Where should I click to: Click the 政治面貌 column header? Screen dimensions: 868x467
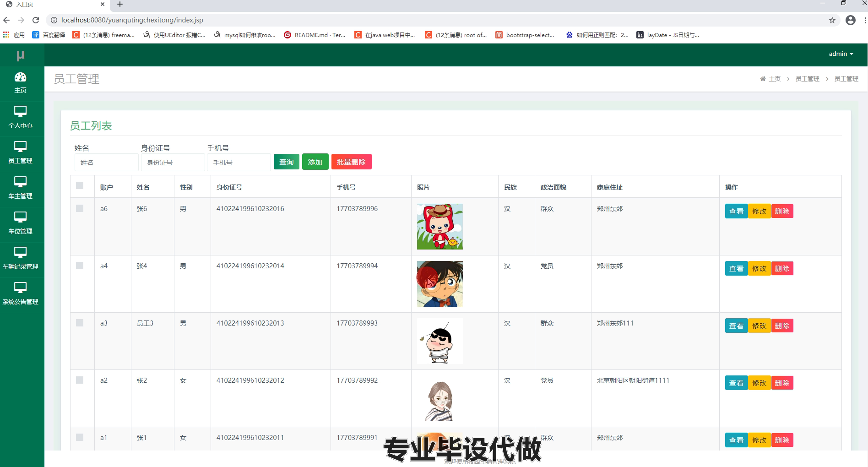pos(553,187)
